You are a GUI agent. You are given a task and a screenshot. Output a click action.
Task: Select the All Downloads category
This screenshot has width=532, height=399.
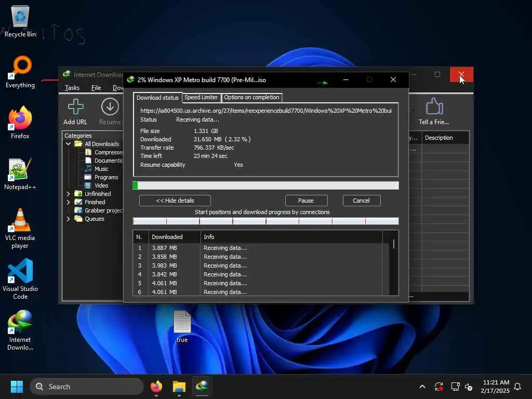tap(102, 144)
